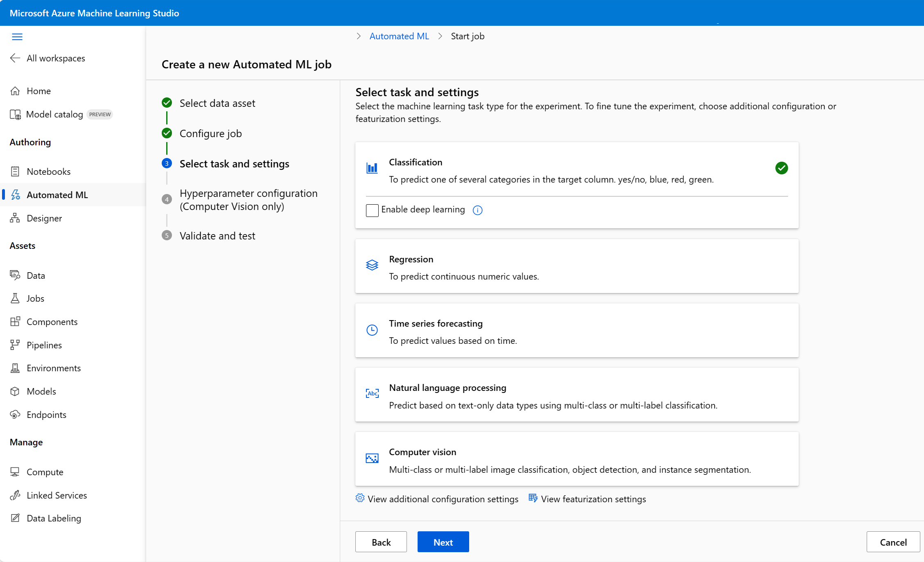Click the Classification bar chart icon
924x562 pixels.
pos(372,168)
